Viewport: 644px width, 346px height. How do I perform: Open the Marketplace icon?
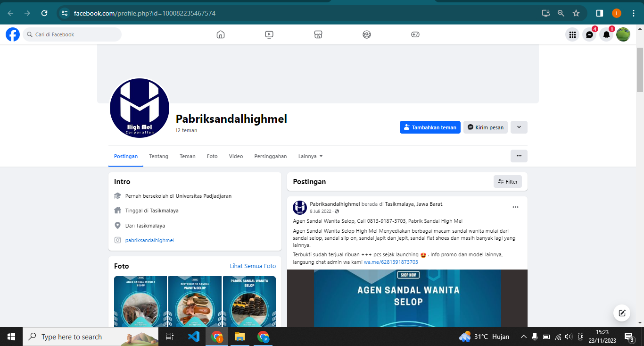(x=318, y=34)
